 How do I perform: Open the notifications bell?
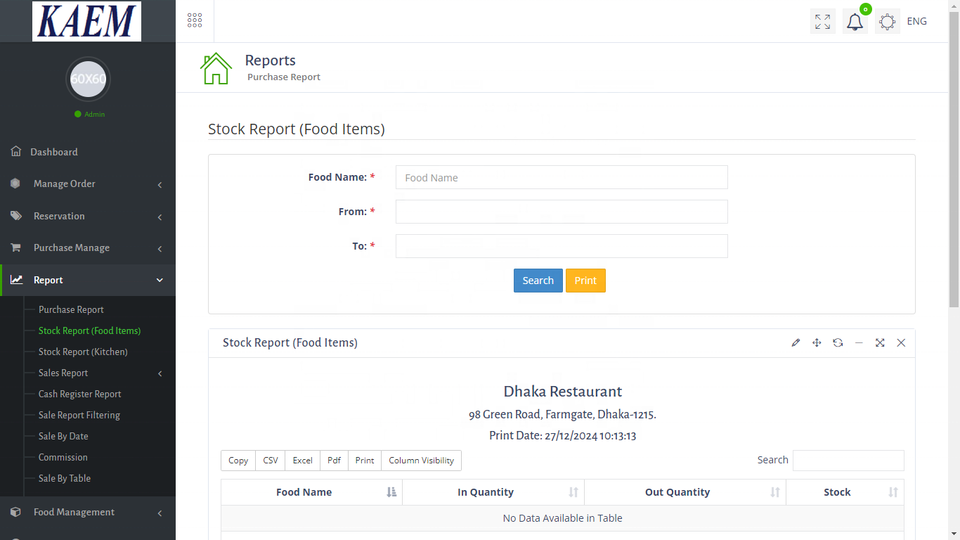854,22
